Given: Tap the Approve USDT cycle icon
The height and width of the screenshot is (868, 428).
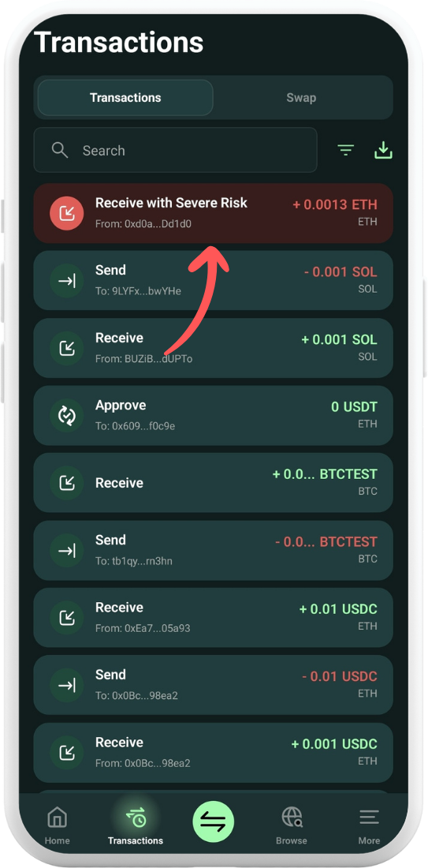Looking at the screenshot, I should pyautogui.click(x=67, y=415).
